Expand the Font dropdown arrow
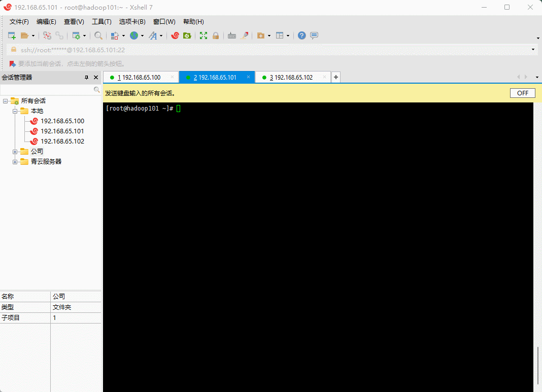Screen dimensions: 542x392 pos(161,35)
